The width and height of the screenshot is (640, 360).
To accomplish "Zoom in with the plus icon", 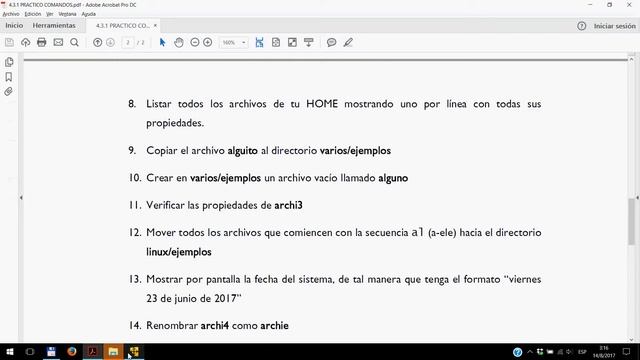I will pyautogui.click(x=207, y=42).
